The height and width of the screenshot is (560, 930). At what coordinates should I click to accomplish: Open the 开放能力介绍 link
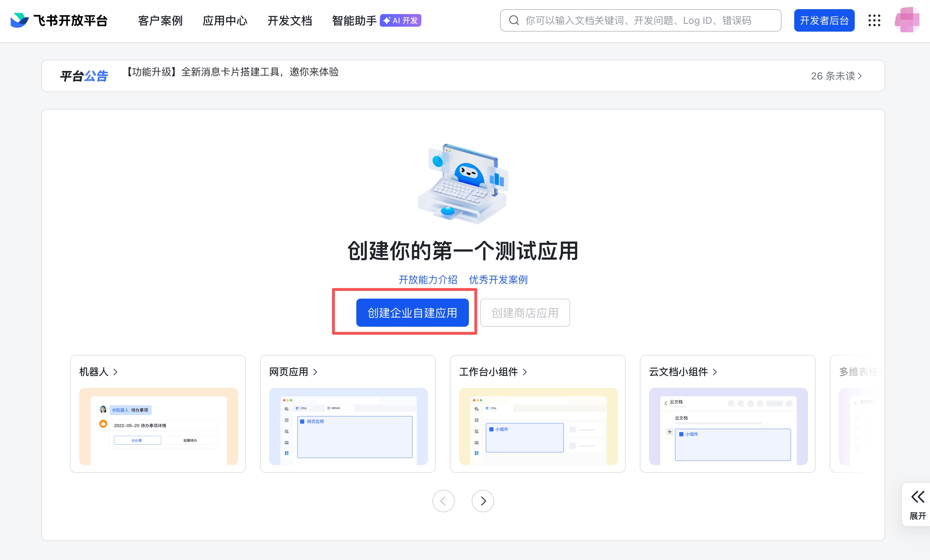[x=428, y=279]
